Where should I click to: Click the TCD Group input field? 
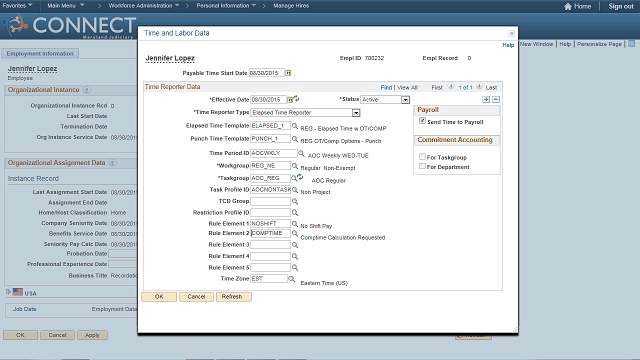(270, 201)
